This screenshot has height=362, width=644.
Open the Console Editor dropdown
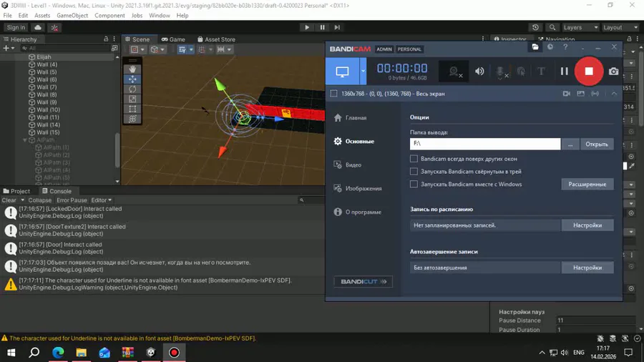tap(101, 200)
